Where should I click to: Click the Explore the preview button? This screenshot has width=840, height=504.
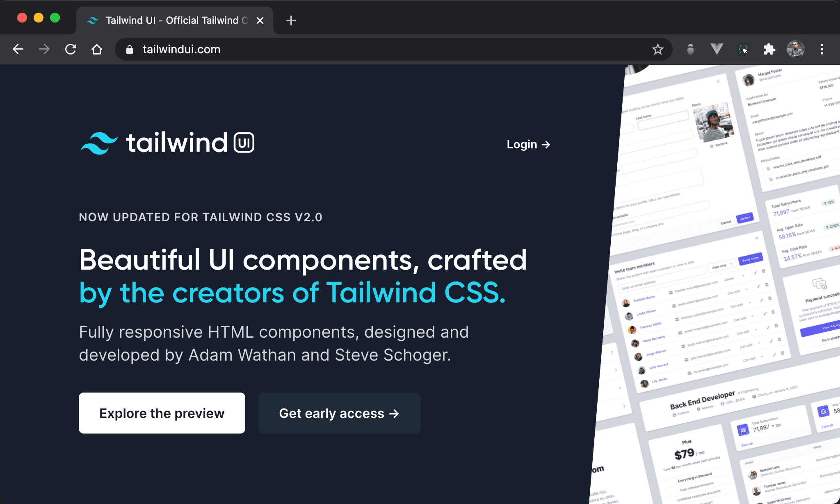[x=162, y=413]
